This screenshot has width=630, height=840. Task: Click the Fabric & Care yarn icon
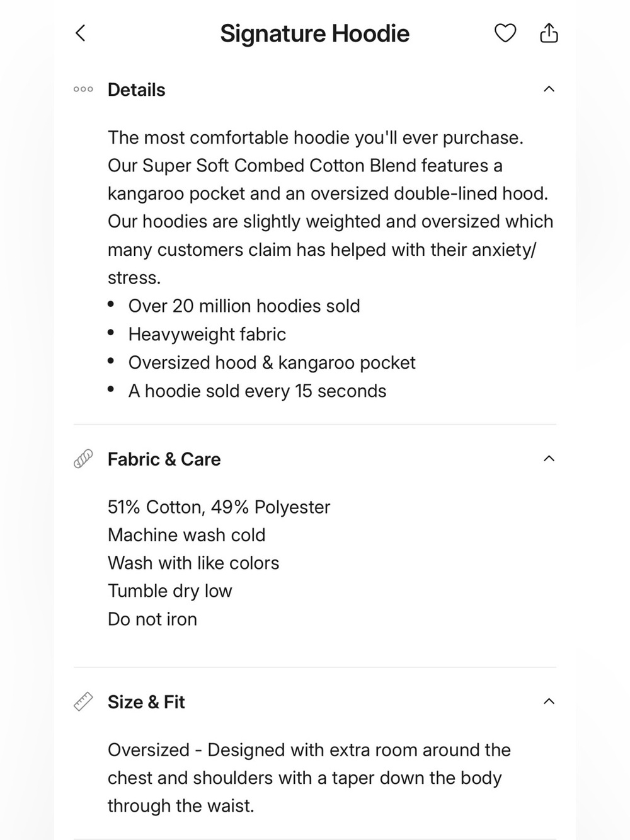pyautogui.click(x=83, y=459)
